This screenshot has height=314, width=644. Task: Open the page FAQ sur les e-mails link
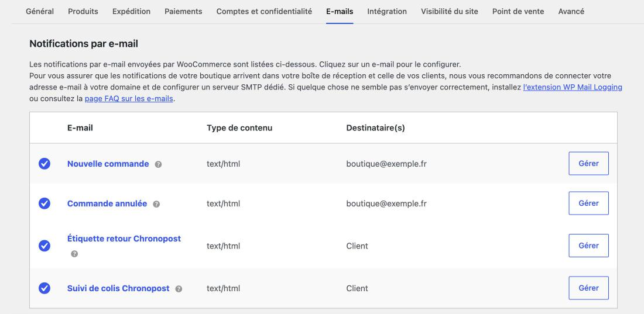coord(129,98)
